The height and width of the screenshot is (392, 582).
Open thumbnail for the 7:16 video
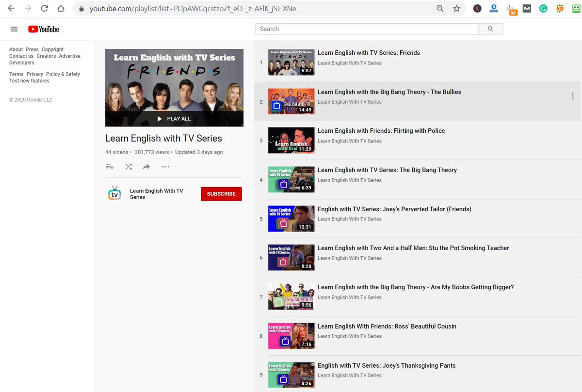(x=291, y=336)
